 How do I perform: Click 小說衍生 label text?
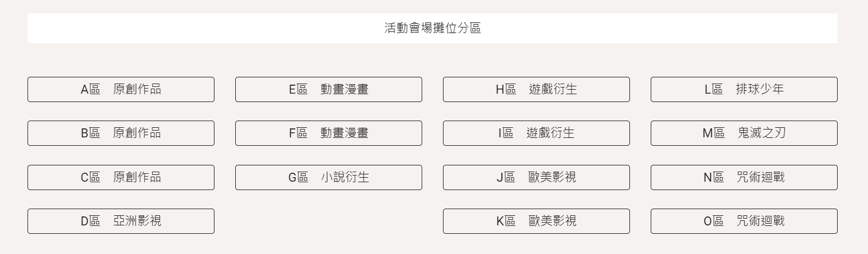pyautogui.click(x=345, y=177)
